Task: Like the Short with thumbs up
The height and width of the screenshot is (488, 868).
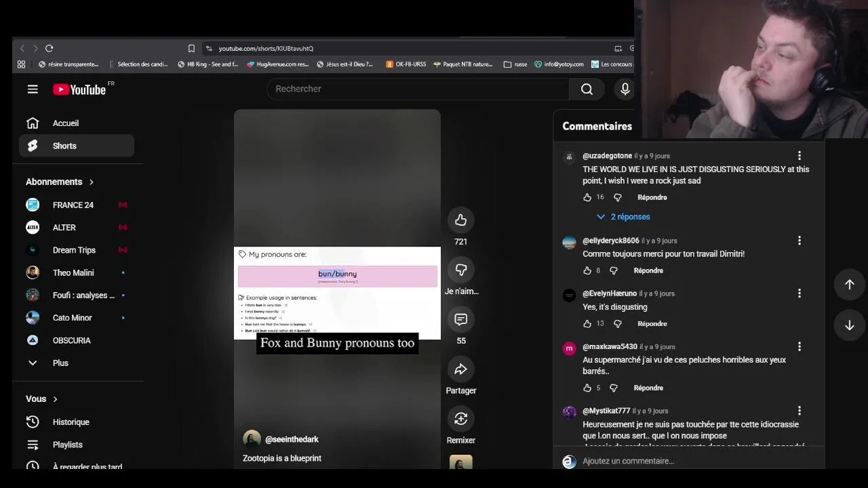Action: coord(461,220)
